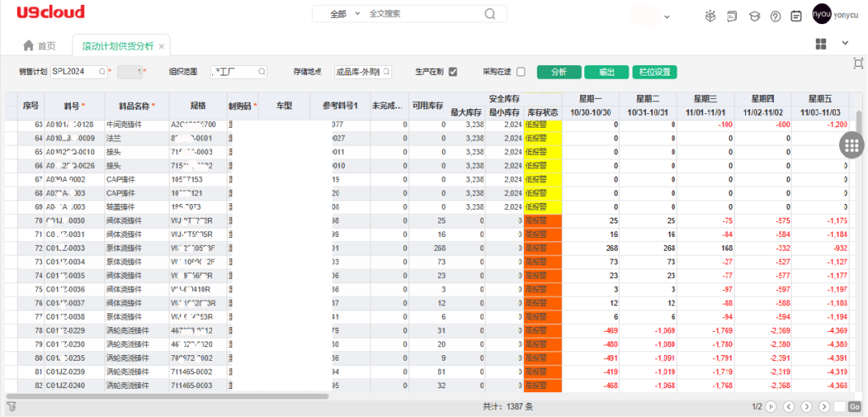The height and width of the screenshot is (417, 868).
Task: Click the page number input box
Action: pos(840,407)
